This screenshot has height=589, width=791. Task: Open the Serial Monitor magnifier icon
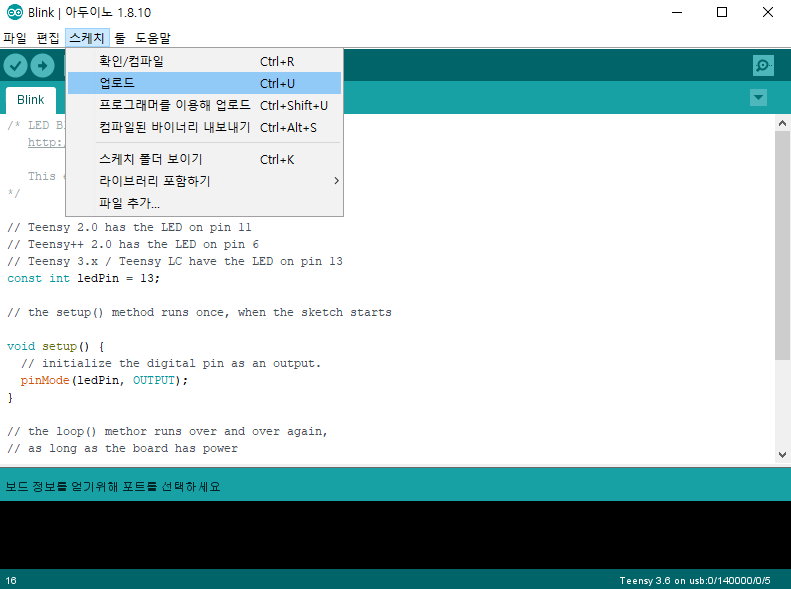[763, 66]
